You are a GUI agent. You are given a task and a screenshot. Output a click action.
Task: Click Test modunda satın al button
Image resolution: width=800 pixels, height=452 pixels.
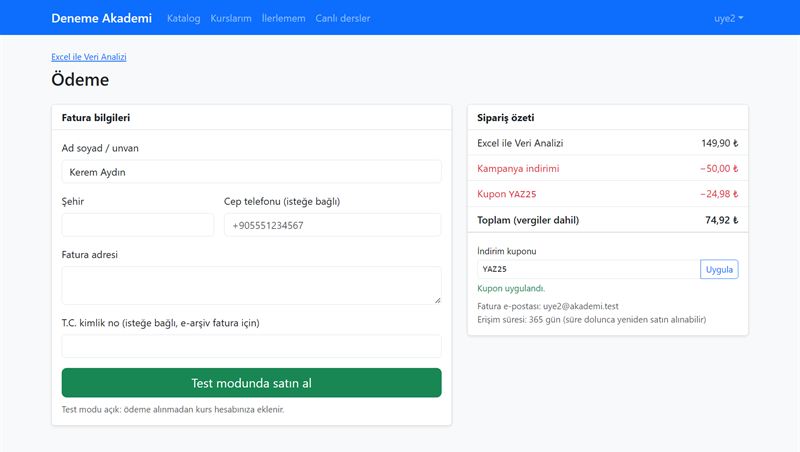click(x=252, y=383)
